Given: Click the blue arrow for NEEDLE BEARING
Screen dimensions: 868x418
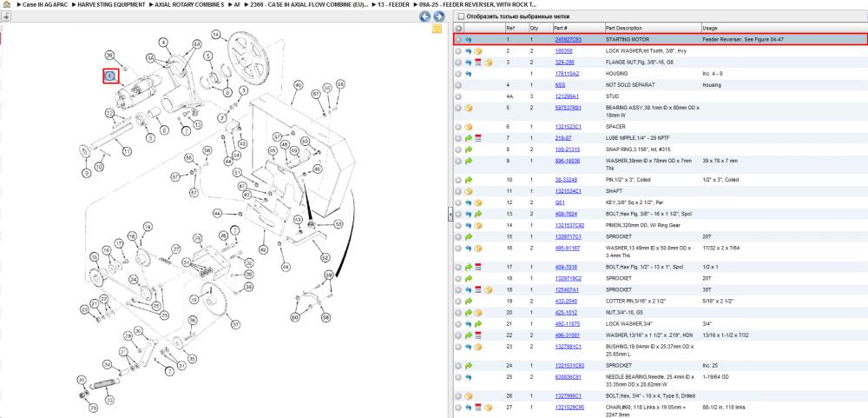Looking at the screenshot, I should (469, 377).
